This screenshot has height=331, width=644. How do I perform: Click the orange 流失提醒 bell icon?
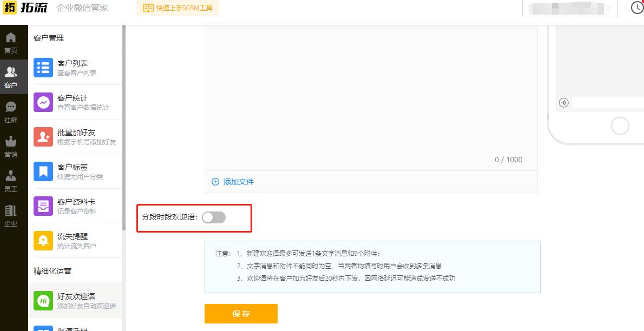43,240
